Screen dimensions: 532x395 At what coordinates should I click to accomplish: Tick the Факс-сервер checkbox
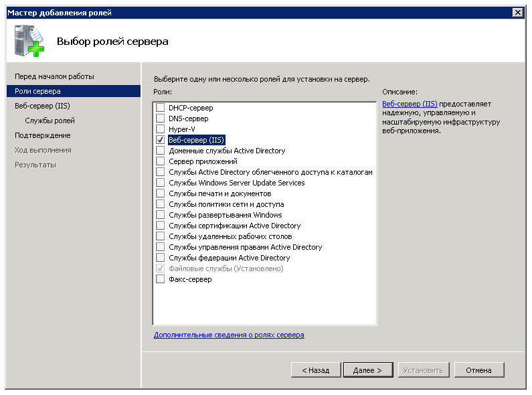pos(160,279)
